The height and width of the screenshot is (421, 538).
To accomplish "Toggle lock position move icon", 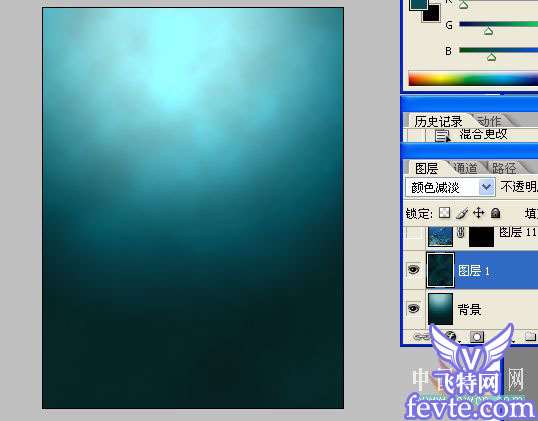I will pyautogui.click(x=479, y=213).
